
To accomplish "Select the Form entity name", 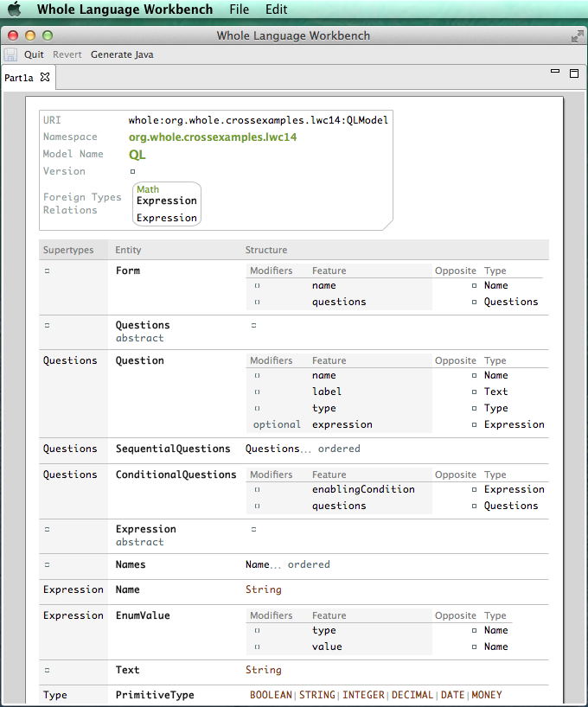I will (128, 271).
